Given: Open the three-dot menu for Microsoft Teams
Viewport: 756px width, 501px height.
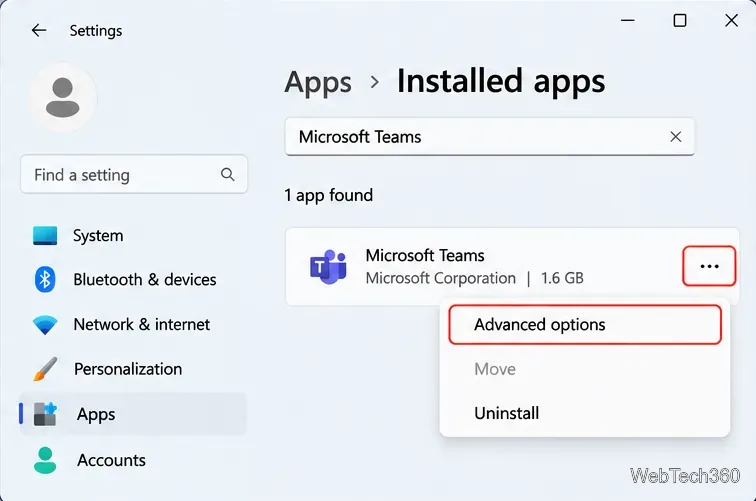Looking at the screenshot, I should coord(709,266).
